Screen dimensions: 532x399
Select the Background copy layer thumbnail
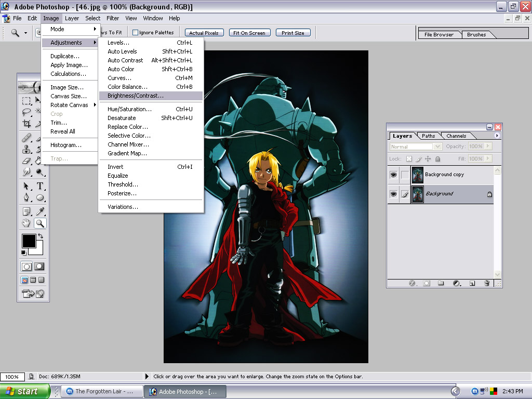point(417,175)
